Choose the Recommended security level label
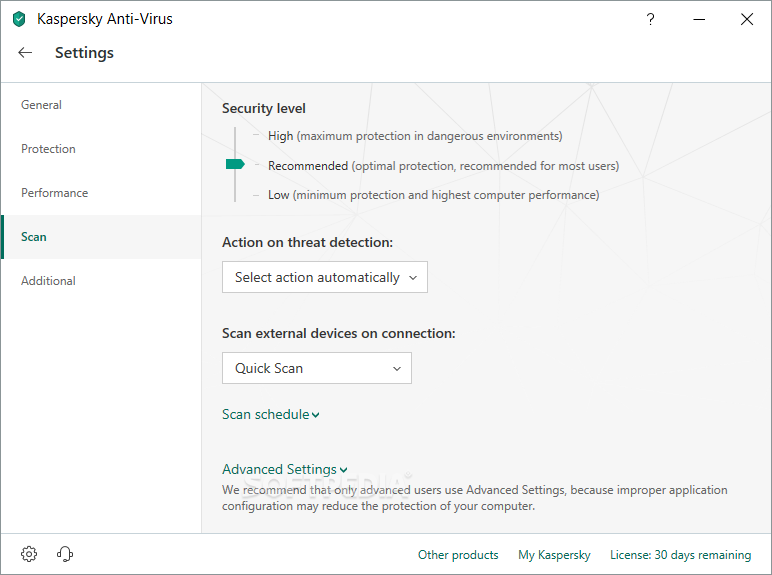The width and height of the screenshot is (772, 575). tap(443, 166)
